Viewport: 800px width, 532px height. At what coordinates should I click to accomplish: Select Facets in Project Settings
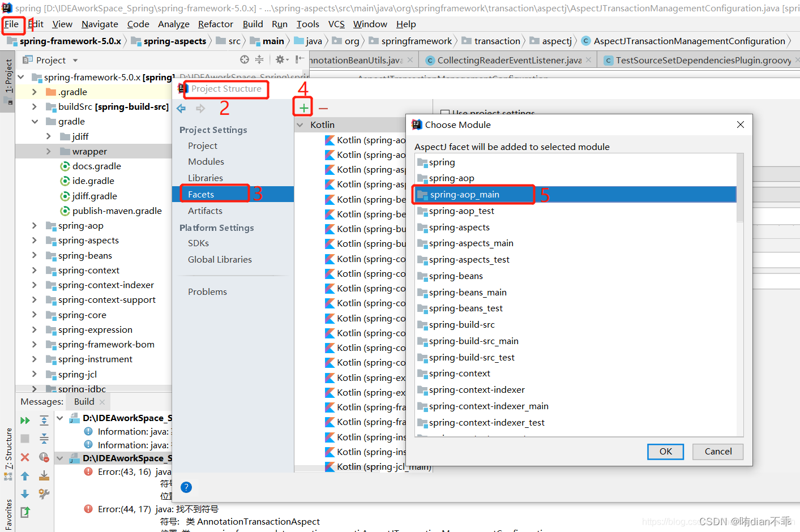click(x=233, y=194)
